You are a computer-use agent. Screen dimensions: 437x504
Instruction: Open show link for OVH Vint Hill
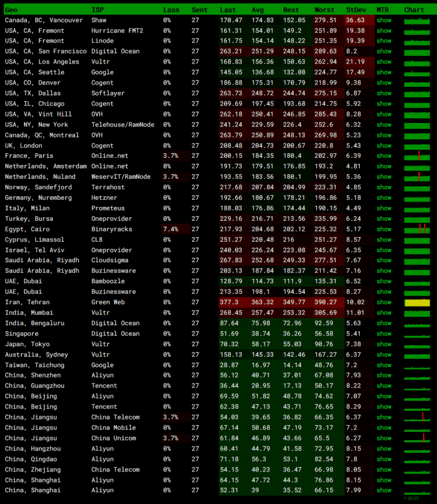(384, 114)
